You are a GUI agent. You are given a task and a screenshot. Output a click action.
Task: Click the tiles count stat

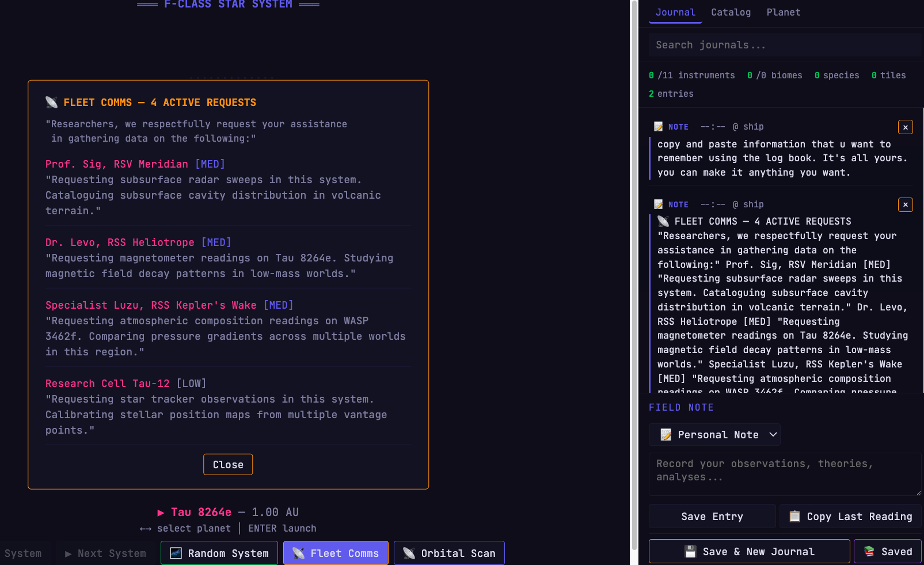(889, 75)
